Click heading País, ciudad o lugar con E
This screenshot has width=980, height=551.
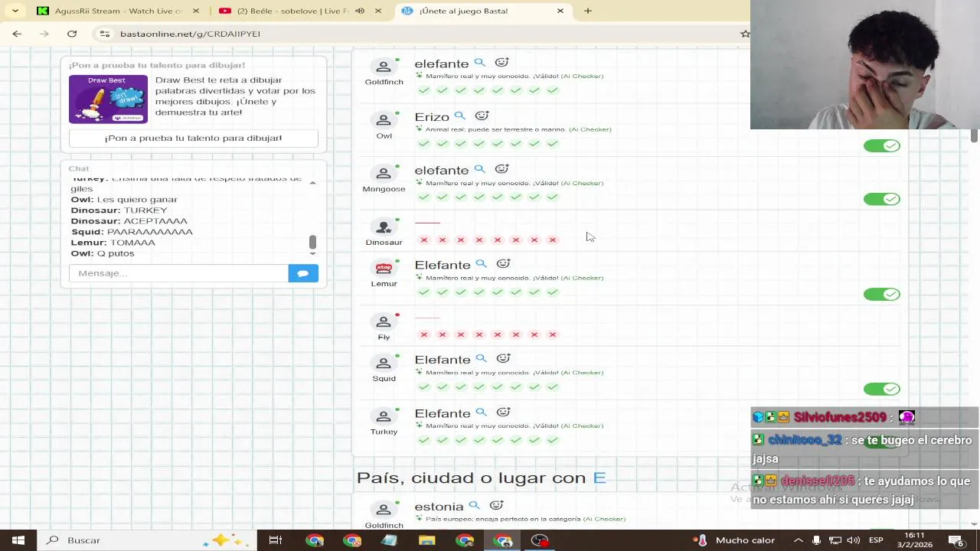click(481, 478)
